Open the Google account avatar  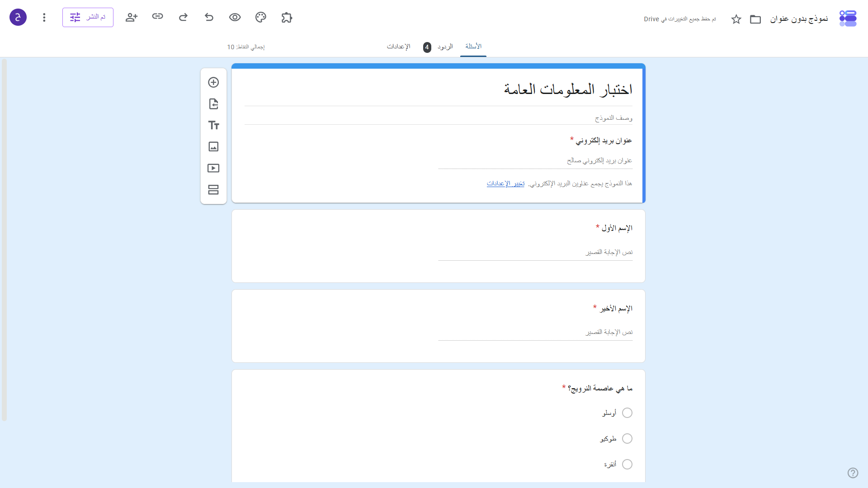(18, 17)
